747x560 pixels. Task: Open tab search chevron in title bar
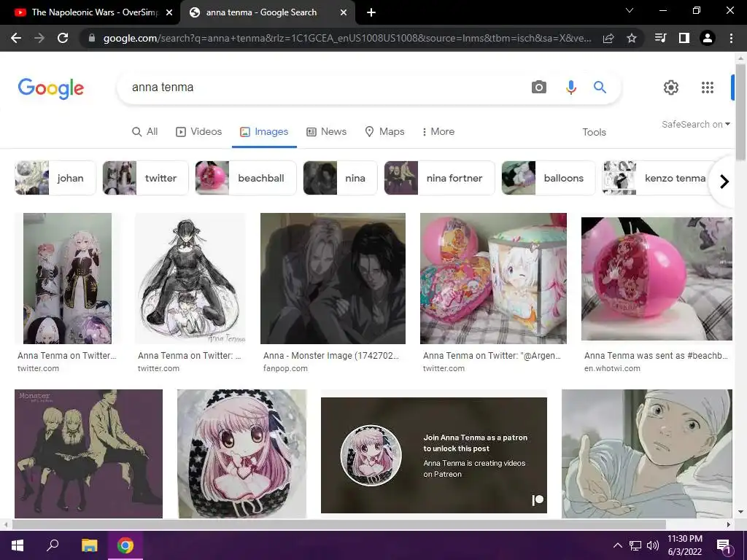(630, 10)
